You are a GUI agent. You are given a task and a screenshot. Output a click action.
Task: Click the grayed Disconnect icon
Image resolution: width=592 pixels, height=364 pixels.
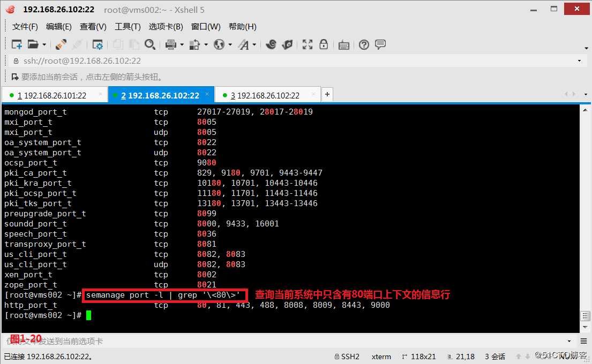coord(77,44)
